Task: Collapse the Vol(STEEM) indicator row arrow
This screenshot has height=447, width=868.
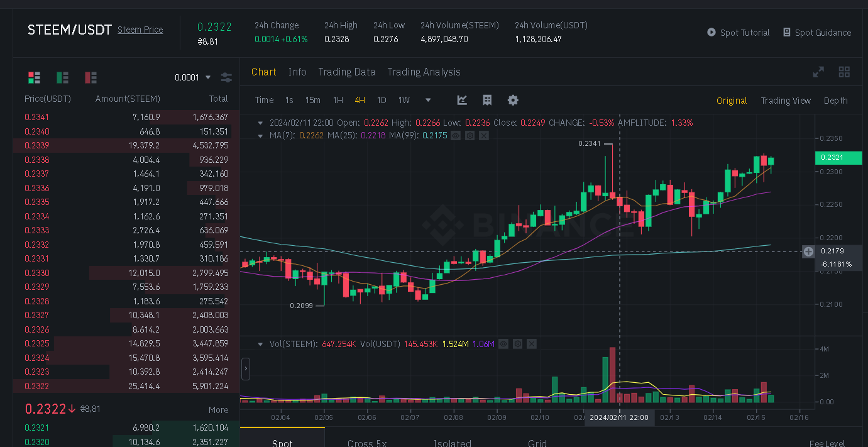Action: tap(260, 344)
